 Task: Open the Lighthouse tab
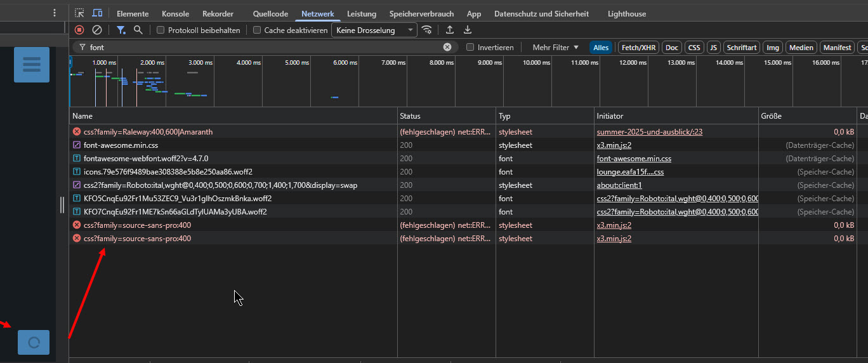point(627,13)
